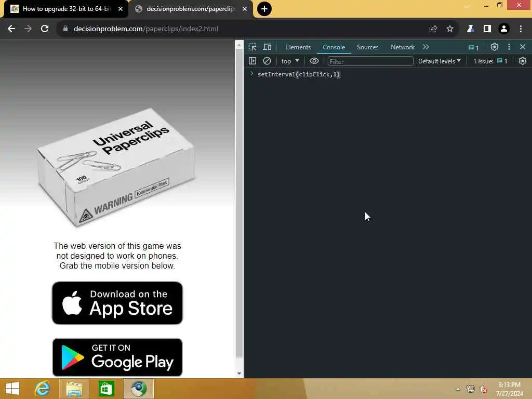532x399 pixels.
Task: Open the Windows Store taskbar icon
Action: 106,389
